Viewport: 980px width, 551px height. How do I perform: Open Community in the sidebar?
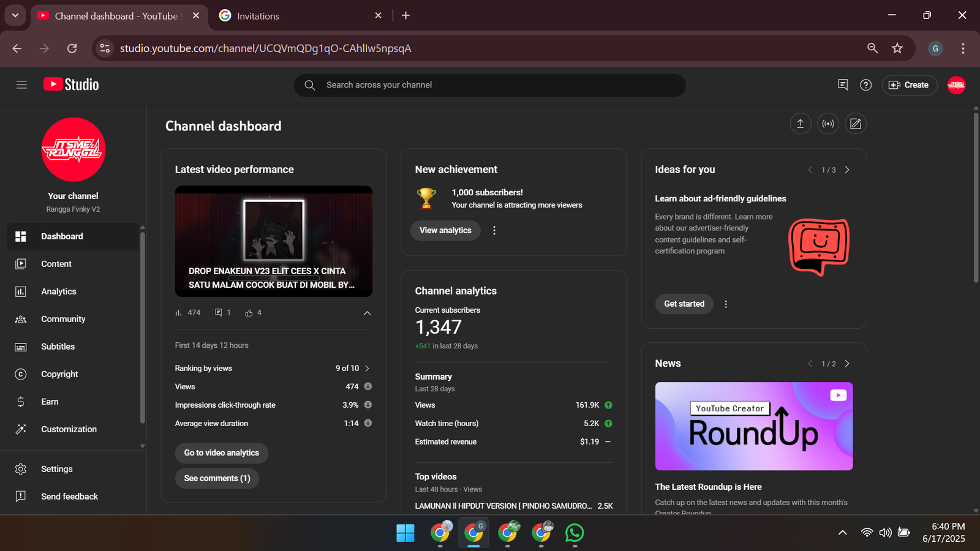tap(72, 319)
